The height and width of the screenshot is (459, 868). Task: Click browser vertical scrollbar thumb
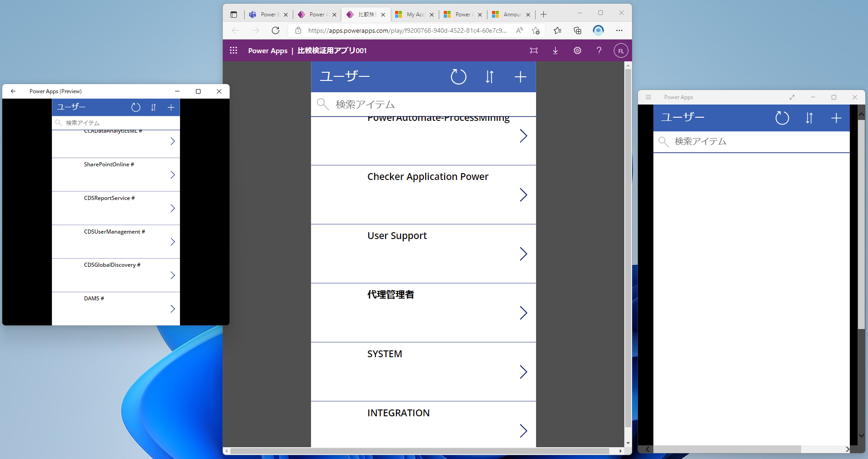click(x=628, y=248)
